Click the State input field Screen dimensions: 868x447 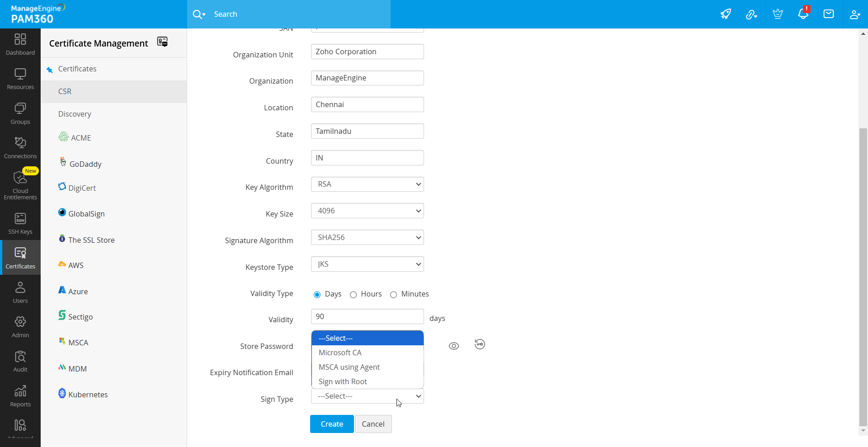click(368, 131)
